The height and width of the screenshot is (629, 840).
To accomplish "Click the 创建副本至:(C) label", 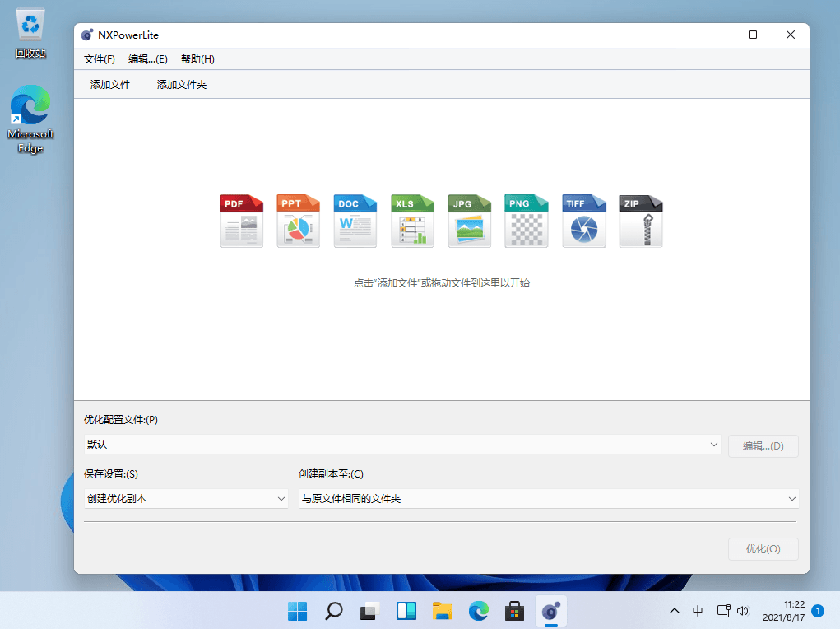I will coord(331,474).
